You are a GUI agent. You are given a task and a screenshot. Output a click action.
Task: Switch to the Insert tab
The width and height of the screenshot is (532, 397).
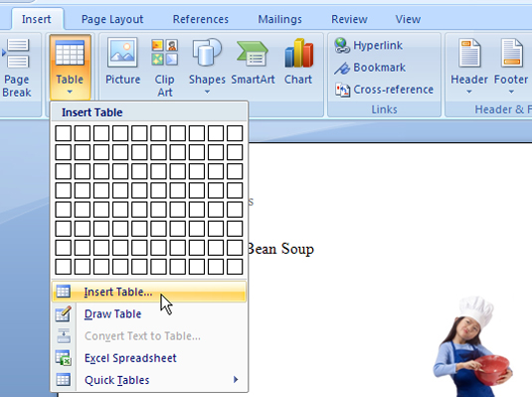click(37, 19)
